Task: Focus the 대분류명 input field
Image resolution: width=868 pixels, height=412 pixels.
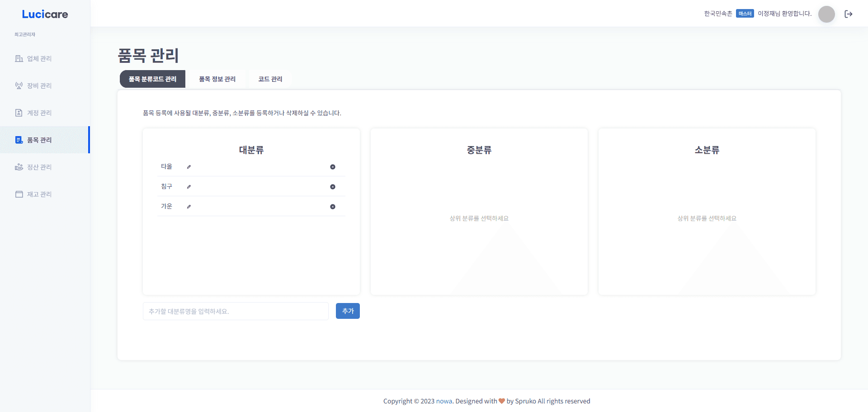Action: tap(236, 311)
